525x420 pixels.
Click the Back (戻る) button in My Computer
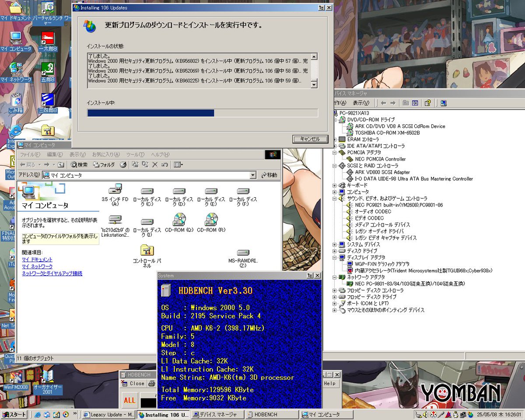pyautogui.click(x=28, y=164)
